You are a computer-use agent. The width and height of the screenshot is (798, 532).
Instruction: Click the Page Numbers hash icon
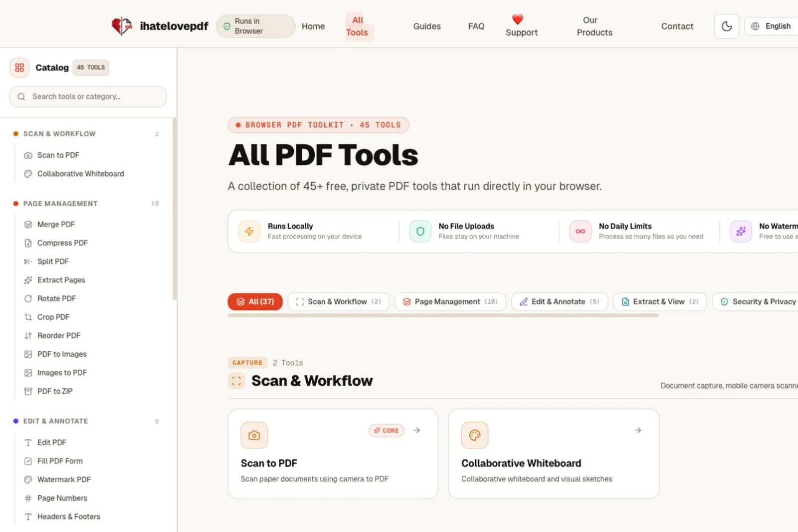pyautogui.click(x=28, y=498)
